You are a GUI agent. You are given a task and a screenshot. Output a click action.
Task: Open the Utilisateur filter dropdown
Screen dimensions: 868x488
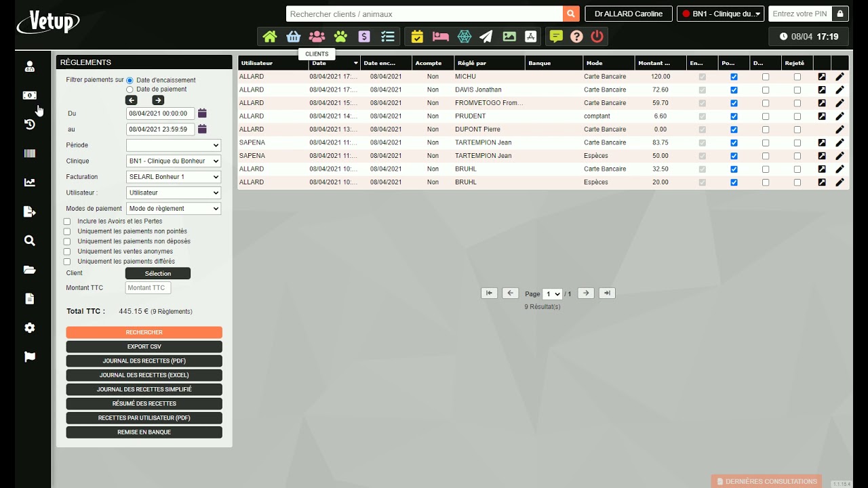pos(174,193)
